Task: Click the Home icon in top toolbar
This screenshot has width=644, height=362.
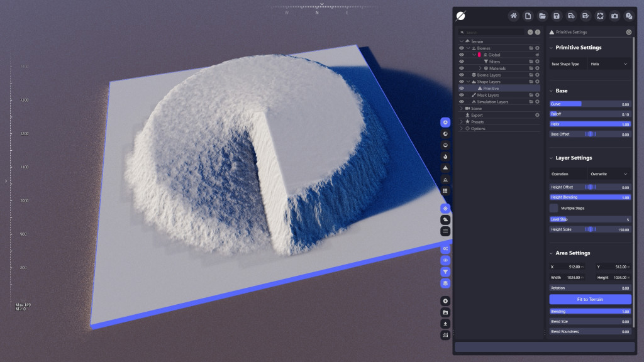Action: pyautogui.click(x=513, y=16)
